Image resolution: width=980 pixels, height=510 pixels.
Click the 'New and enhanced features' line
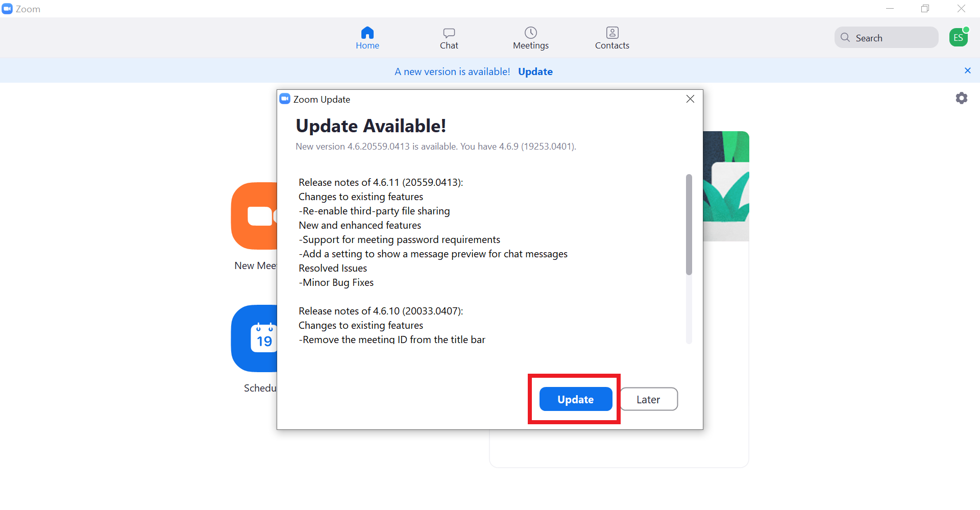[360, 225]
